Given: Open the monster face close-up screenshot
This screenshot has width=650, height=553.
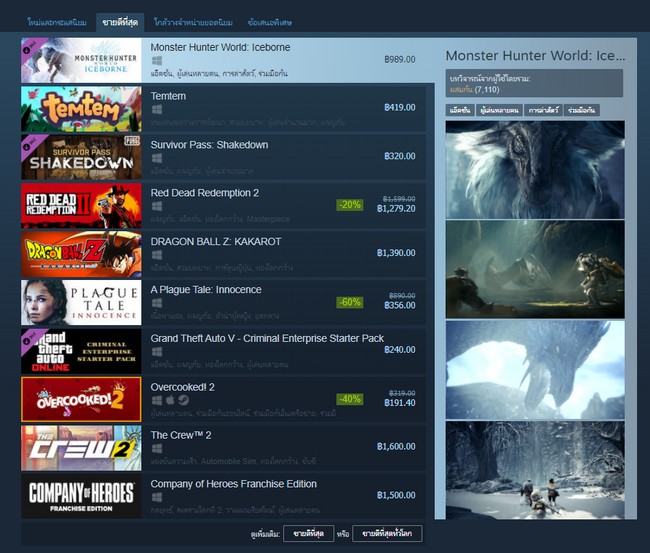Looking at the screenshot, I should (535, 170).
